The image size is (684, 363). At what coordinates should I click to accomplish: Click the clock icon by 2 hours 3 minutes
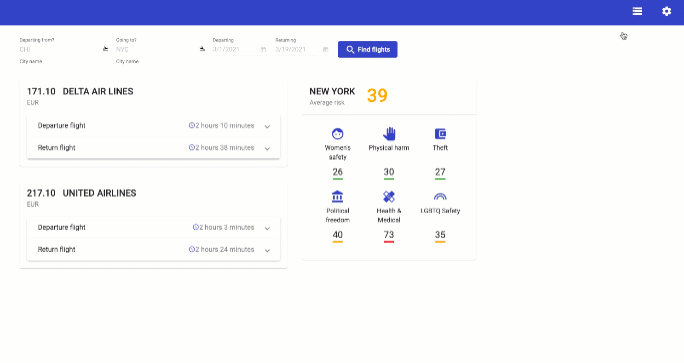(x=196, y=227)
